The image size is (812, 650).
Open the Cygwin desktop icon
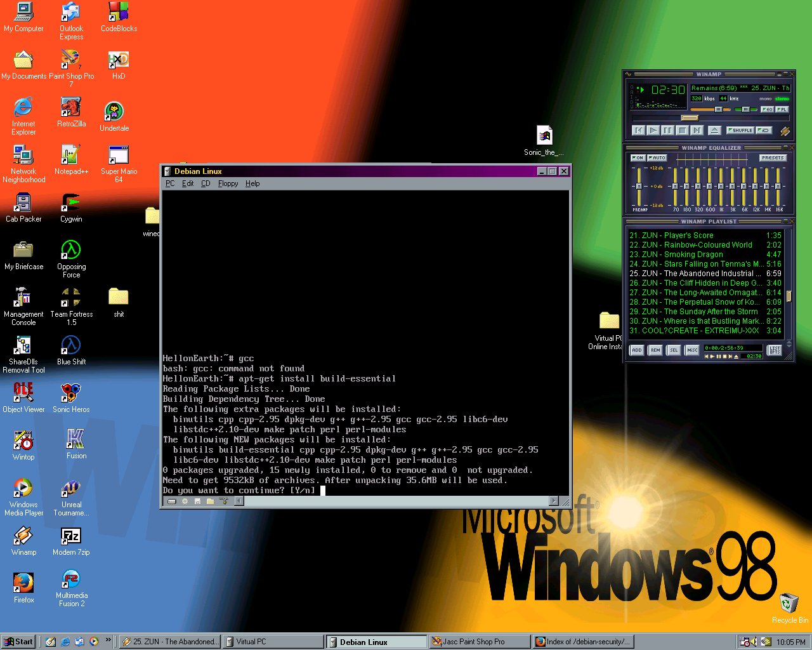tap(71, 208)
